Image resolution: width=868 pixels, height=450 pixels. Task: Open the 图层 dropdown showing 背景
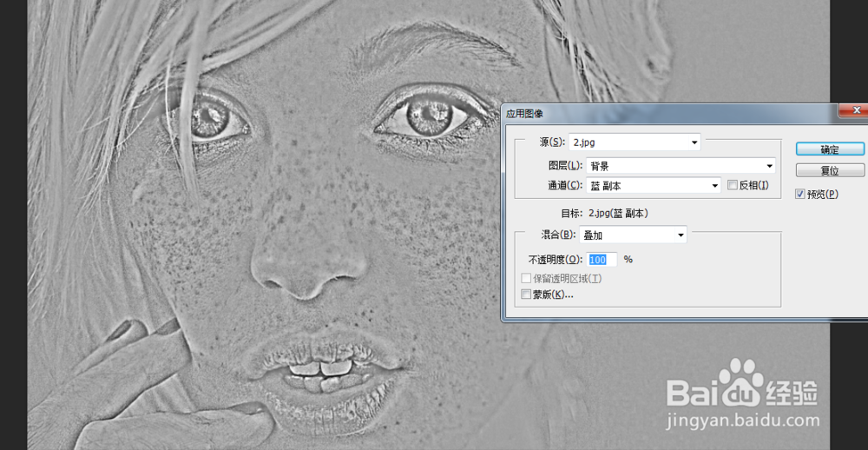681,165
